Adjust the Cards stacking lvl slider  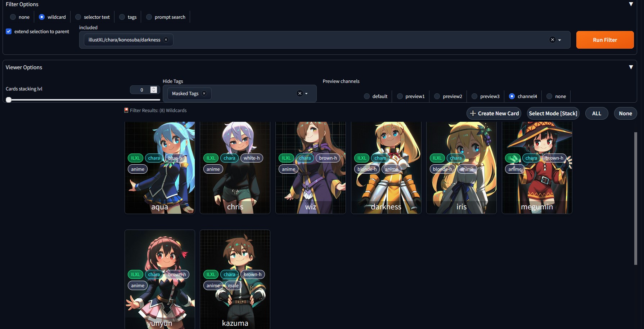[x=83, y=100]
